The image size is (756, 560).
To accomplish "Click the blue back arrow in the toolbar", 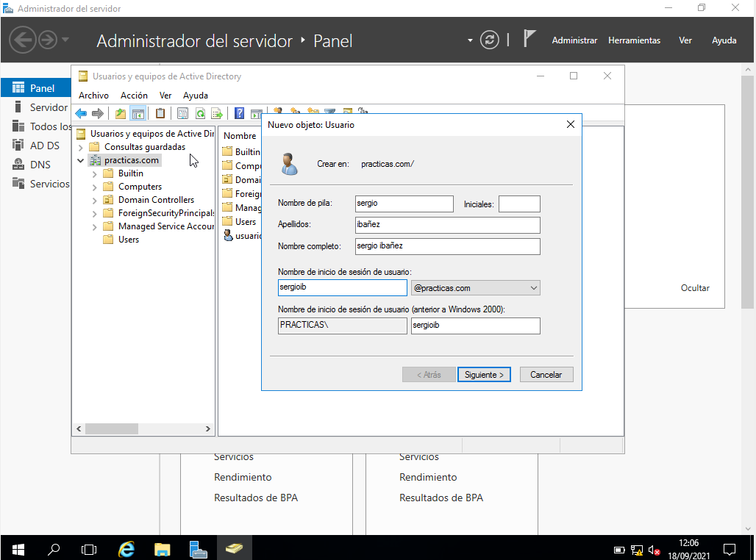I will (81, 113).
